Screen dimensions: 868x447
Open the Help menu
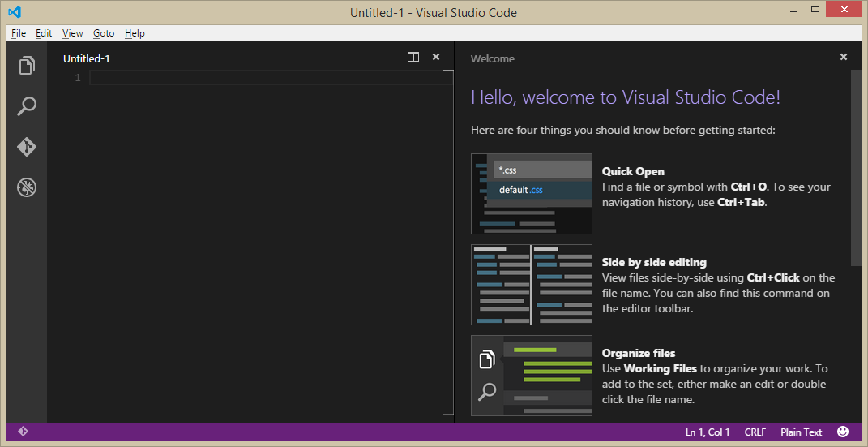(135, 33)
